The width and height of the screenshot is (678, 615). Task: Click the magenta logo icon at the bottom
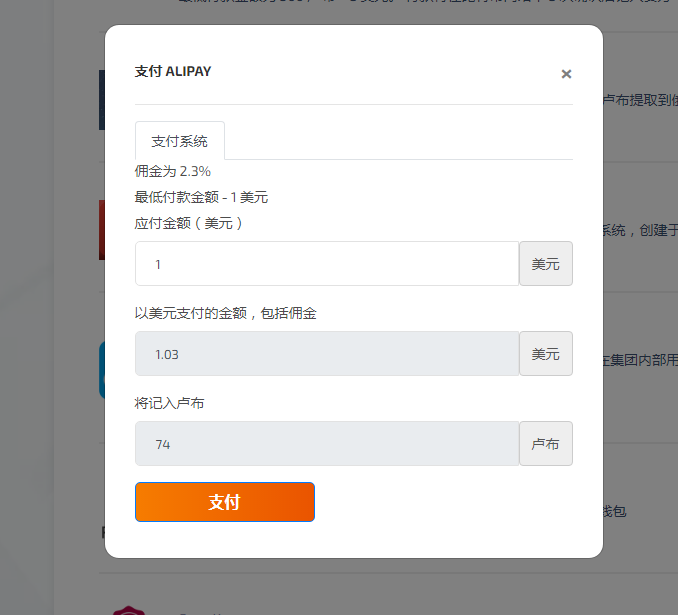pos(128,609)
